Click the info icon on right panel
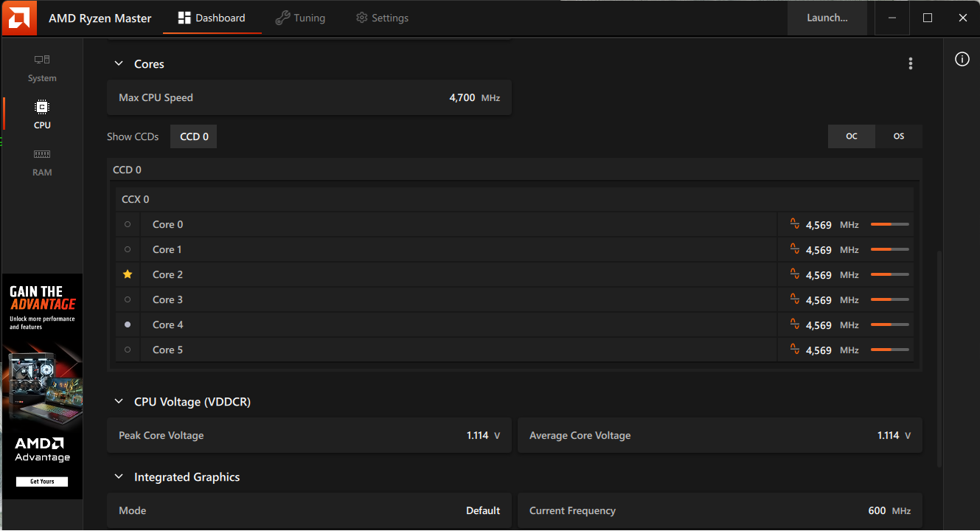 tap(962, 60)
